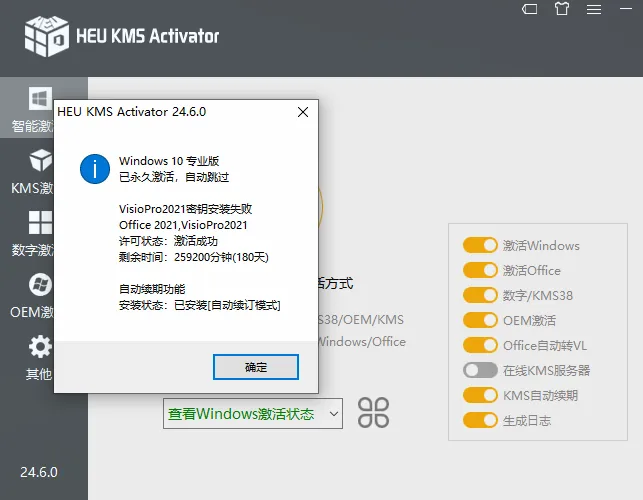Open the 其他 gear settings tab
643x500 pixels.
click(40, 347)
